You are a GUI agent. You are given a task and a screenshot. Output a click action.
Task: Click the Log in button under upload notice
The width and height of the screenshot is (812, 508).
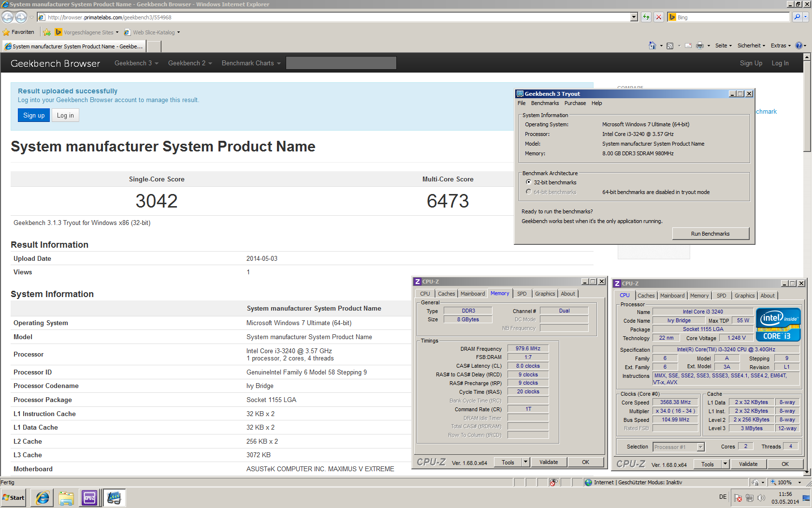click(x=65, y=115)
